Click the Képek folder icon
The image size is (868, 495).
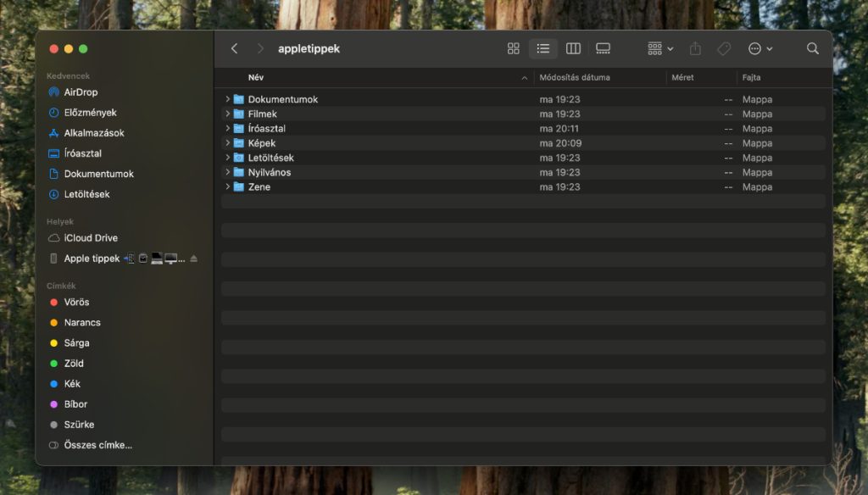238,143
